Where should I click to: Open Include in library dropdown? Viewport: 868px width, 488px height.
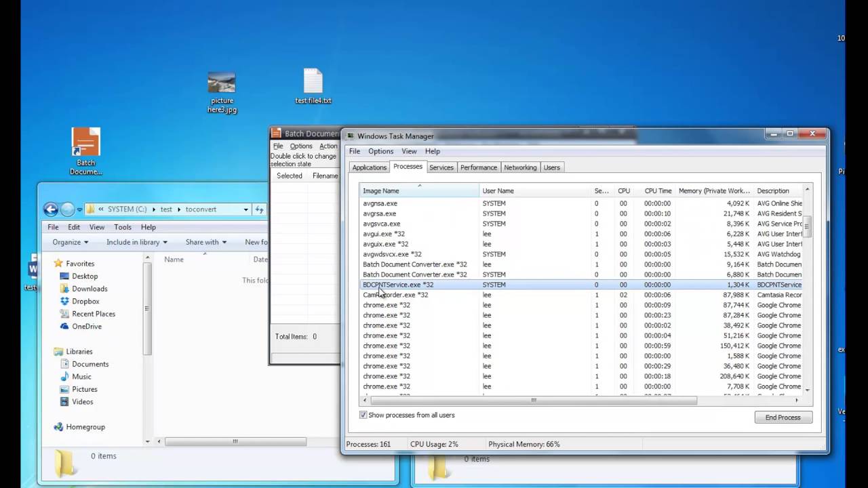[x=137, y=242]
